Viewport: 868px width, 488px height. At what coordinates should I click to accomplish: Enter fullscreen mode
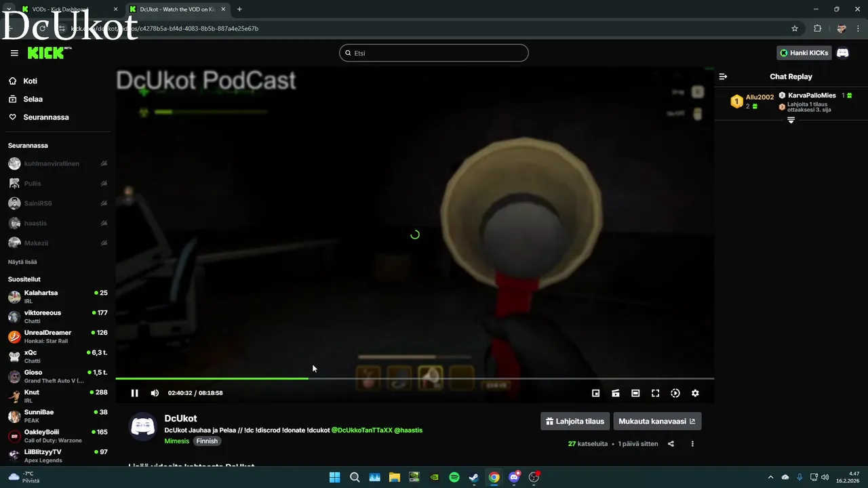[655, 393]
